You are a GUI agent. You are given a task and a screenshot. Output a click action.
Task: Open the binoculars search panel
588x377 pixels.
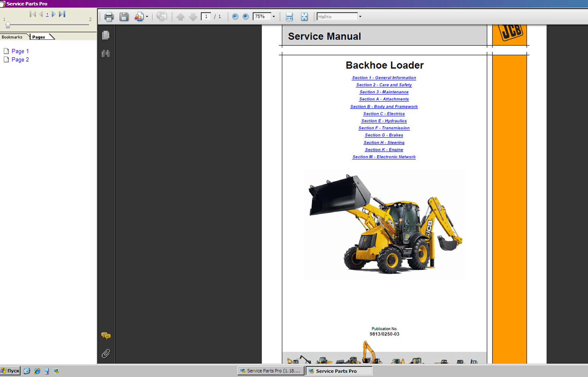point(106,54)
